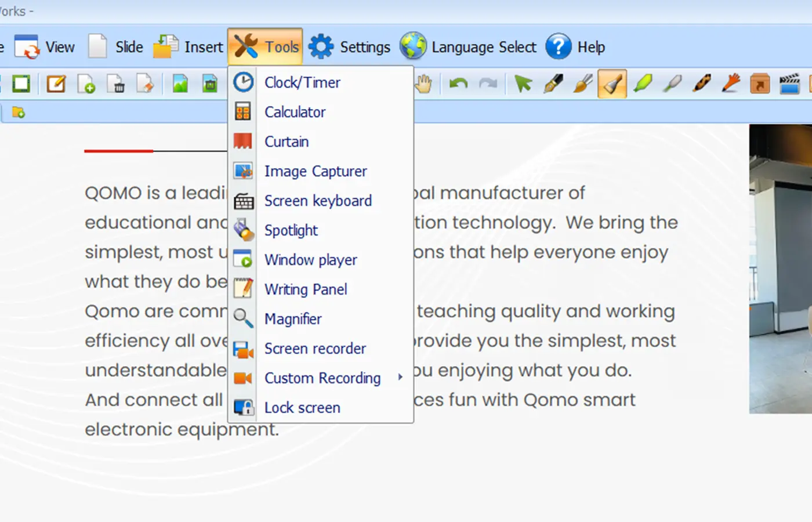Select the orange hand-shaped pen tool
This screenshot has height=522, width=812.
pyautogui.click(x=731, y=84)
